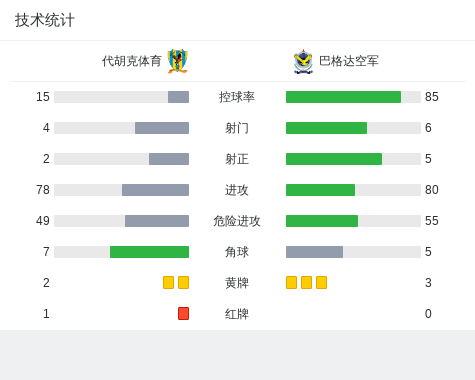Screen dimensions: 475x380
Task: Click the green 控球率 bar showing 85
Action: click(x=343, y=97)
